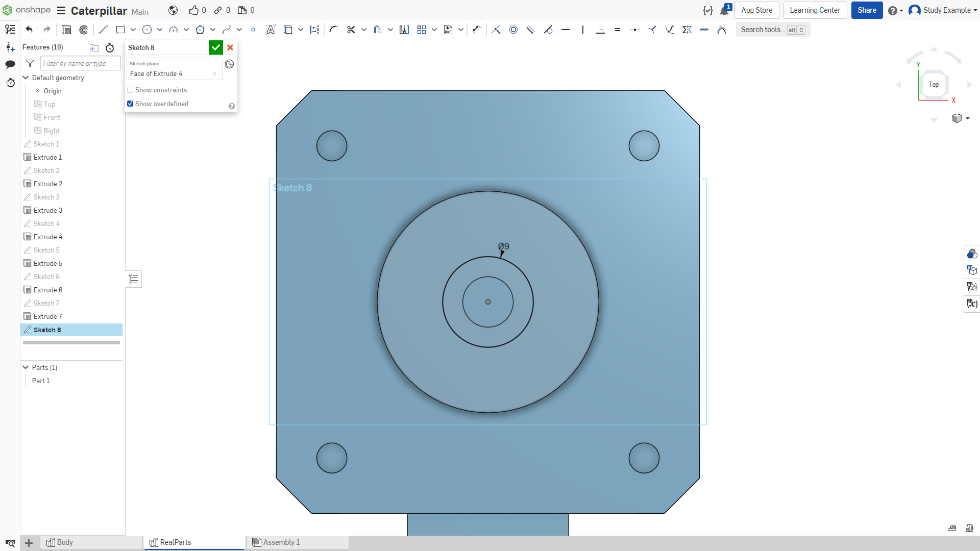Select the Spline sketch tool
980x551 pixels.
(x=227, y=30)
